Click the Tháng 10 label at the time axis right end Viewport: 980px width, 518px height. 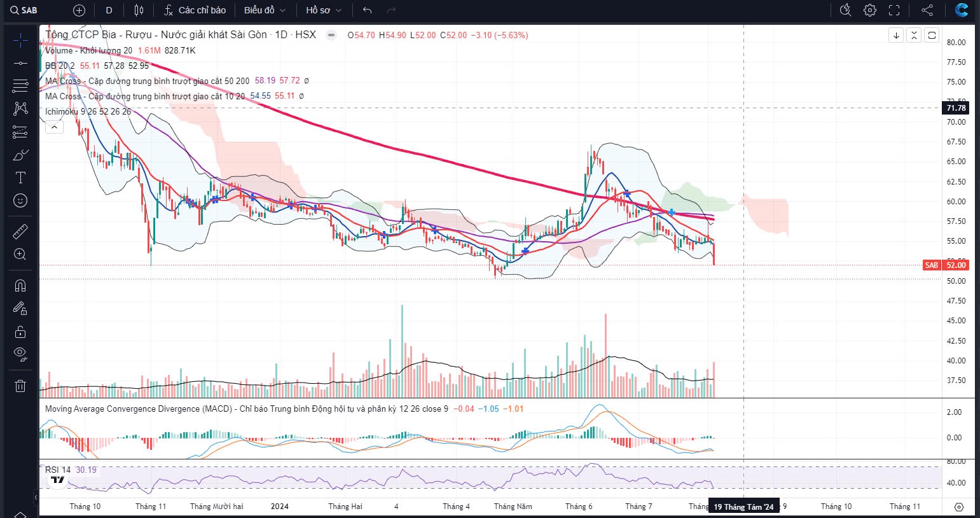[x=836, y=507]
